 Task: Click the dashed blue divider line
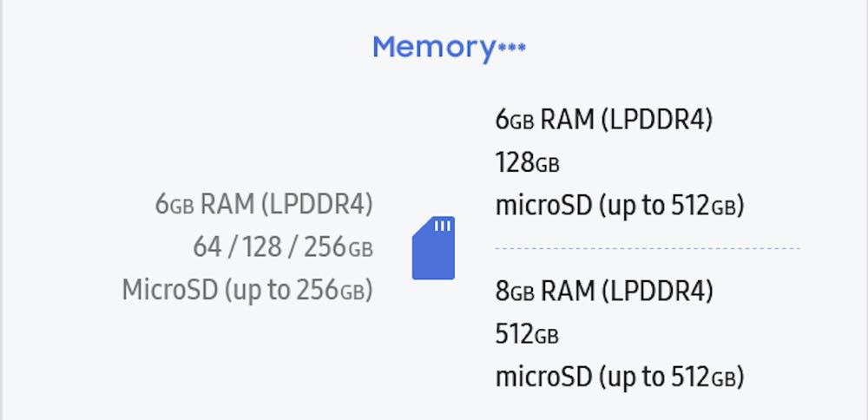pyautogui.click(x=647, y=248)
